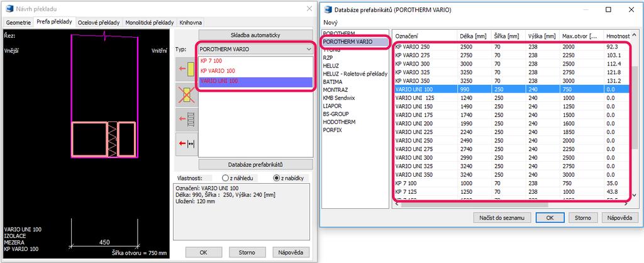This screenshot has height=263, width=644.
Task: Switch to the Geometrie tab
Action: point(18,23)
